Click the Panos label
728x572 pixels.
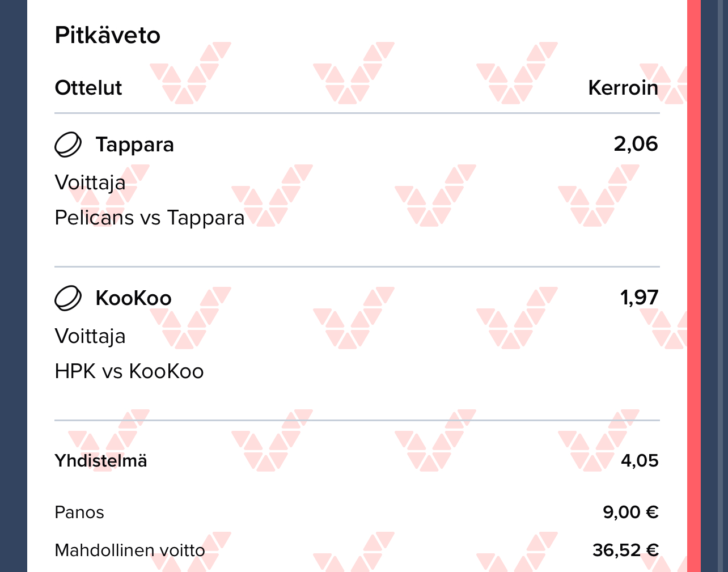[79, 512]
